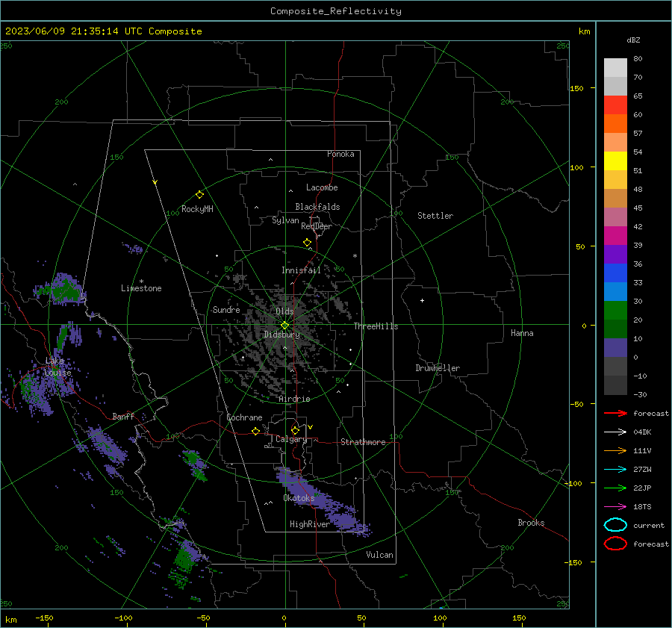Click the Composite_Reflectivity title
This screenshot has width=672, height=628.
336,11
